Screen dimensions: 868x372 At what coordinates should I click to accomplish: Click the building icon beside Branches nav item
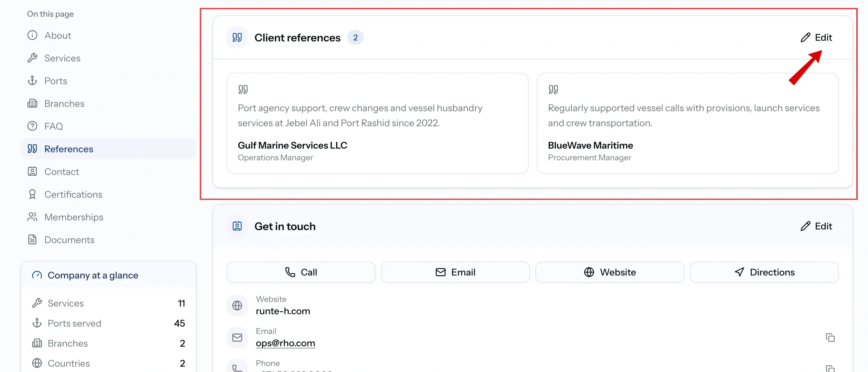pyautogui.click(x=32, y=103)
